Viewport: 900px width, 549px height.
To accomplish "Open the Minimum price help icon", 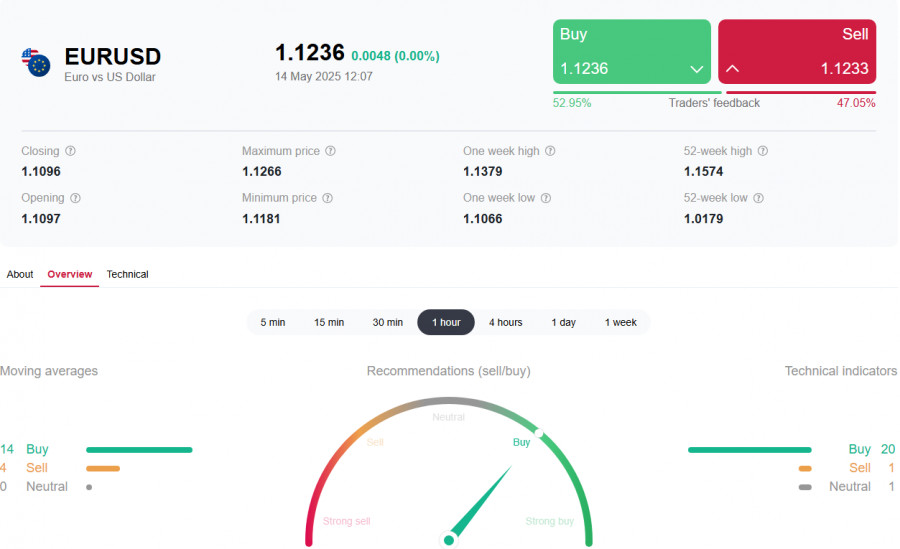I will 327,198.
